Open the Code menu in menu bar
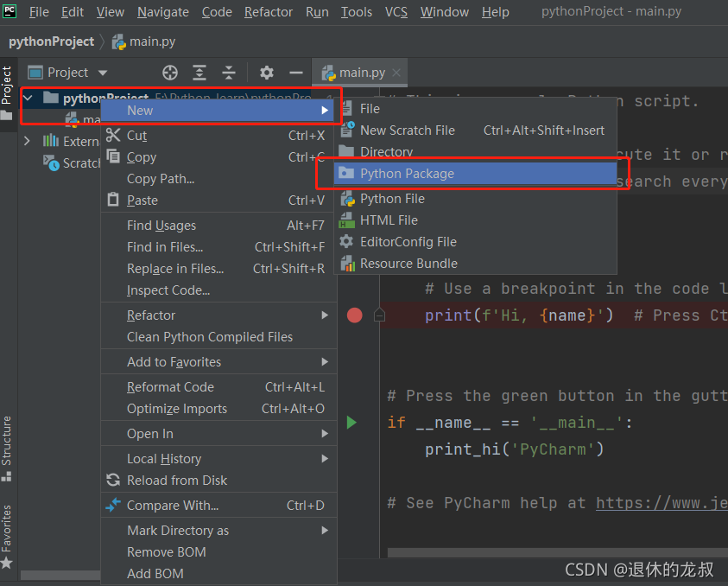728x586 pixels. point(217,11)
